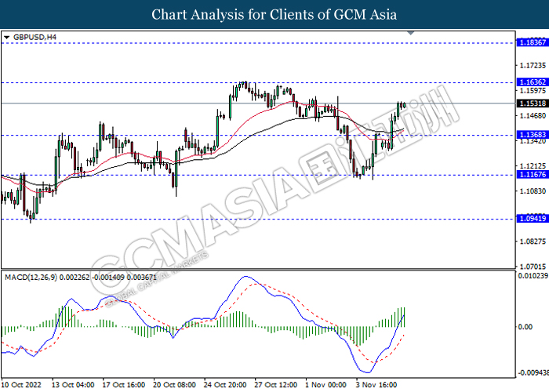Click the 17 Oct 16:00 time label

coord(124,385)
